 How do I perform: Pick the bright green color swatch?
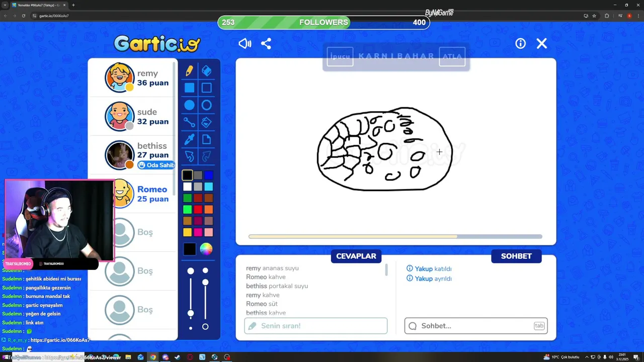tap(187, 209)
